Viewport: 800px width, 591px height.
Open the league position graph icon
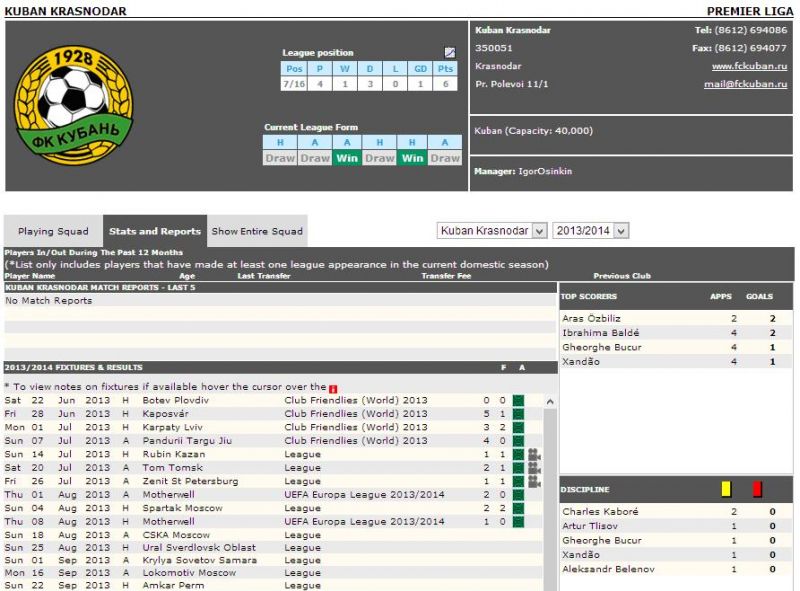tap(450, 53)
